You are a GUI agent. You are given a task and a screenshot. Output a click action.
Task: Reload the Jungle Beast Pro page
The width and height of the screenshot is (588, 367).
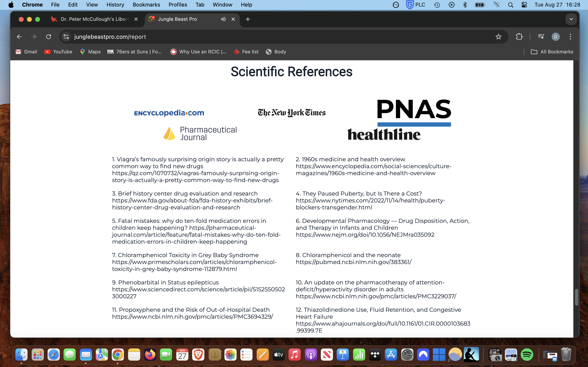[x=49, y=37]
